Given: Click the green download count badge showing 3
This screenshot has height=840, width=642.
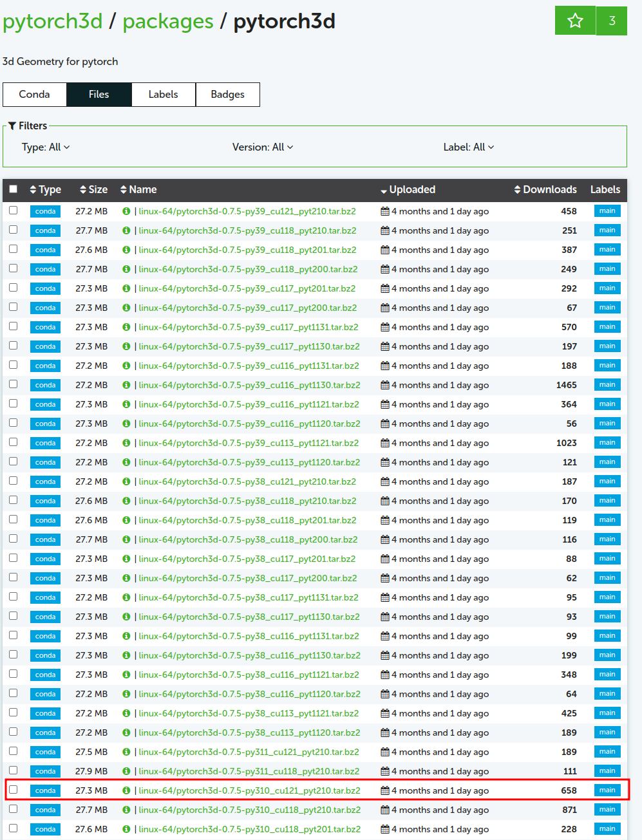Looking at the screenshot, I should (x=610, y=20).
